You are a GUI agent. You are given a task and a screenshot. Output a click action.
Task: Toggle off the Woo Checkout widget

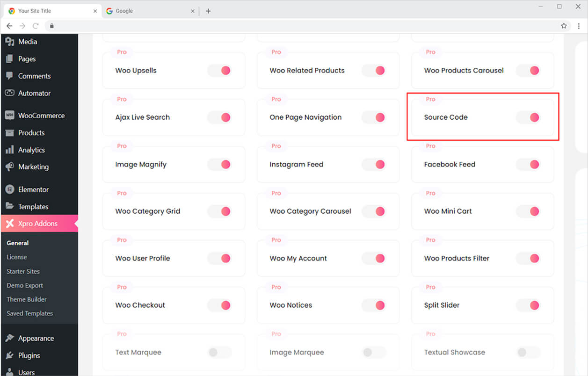coord(219,305)
